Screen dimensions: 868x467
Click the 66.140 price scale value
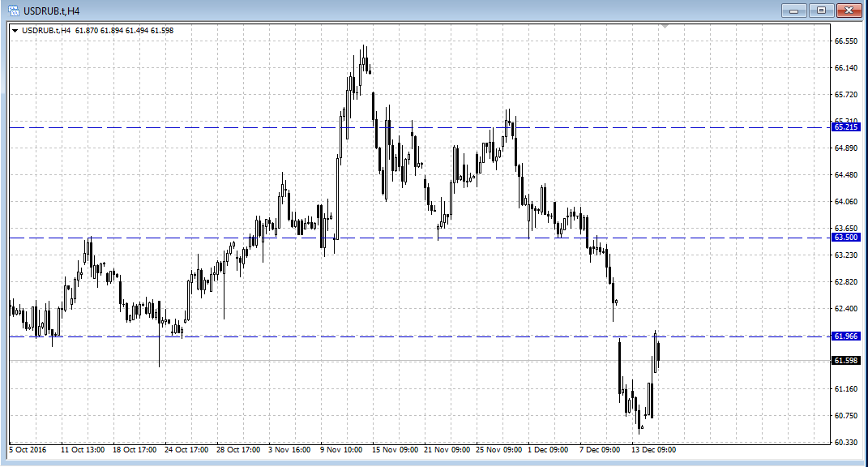[x=846, y=68]
